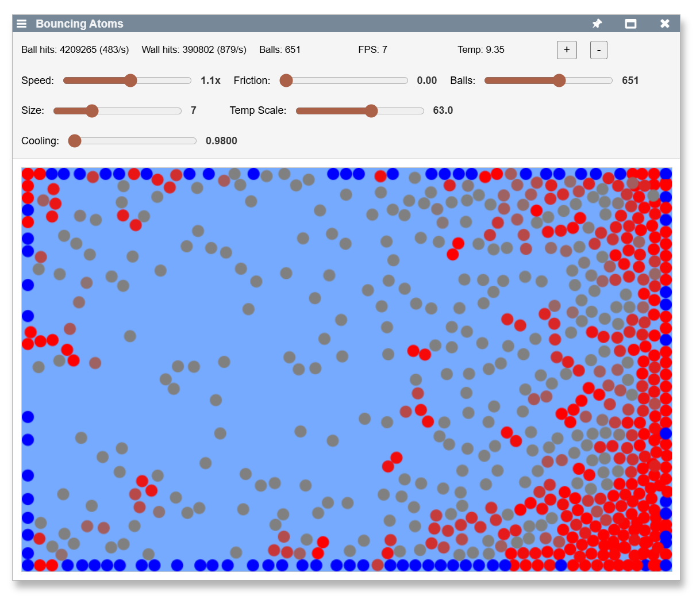Click the FPS readout text
This screenshot has height=599, width=700.
372,49
